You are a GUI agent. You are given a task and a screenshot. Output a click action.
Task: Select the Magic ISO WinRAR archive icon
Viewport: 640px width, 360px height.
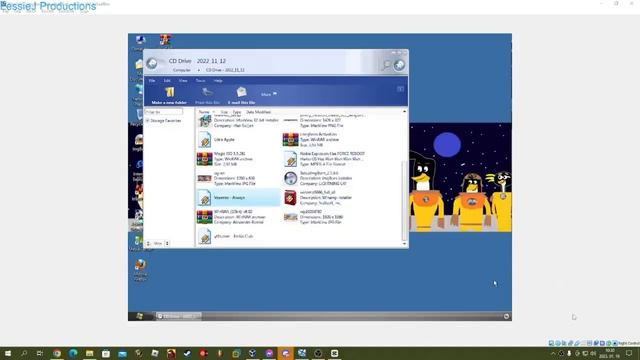tap(204, 159)
